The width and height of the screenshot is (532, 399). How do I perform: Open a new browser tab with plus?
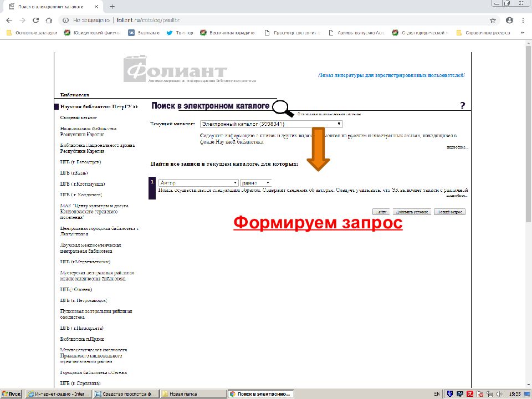point(112,7)
